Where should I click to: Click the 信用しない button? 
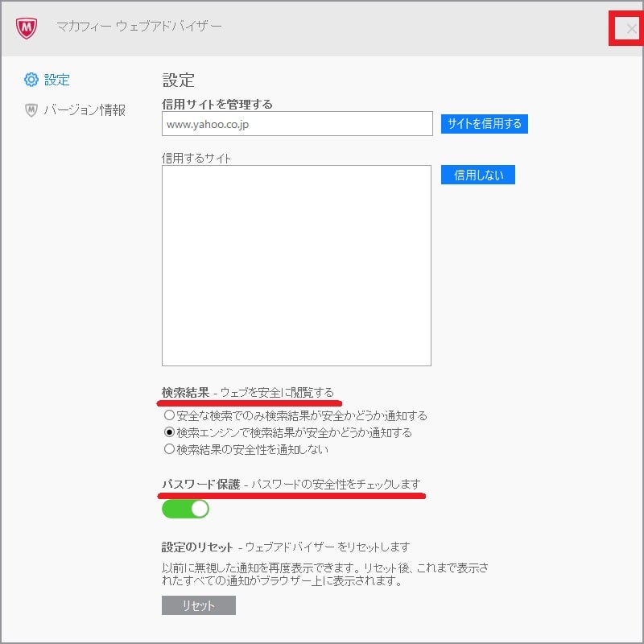(478, 175)
